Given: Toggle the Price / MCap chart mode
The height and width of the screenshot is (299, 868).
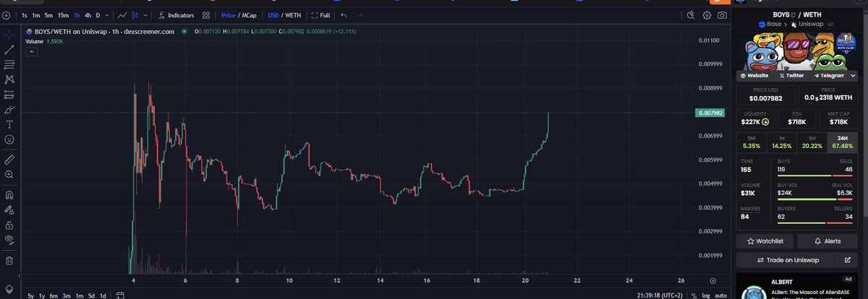Looking at the screenshot, I should click(239, 14).
